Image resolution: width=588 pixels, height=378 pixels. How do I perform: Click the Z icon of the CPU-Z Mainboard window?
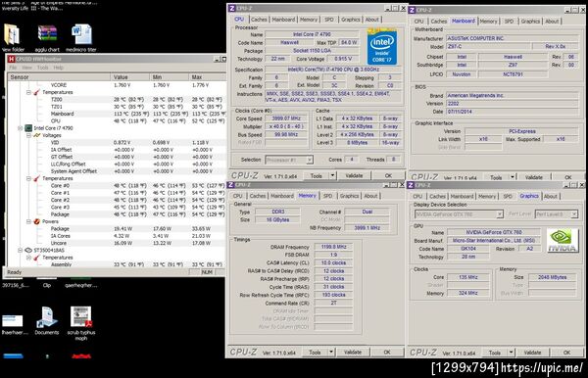pos(413,10)
